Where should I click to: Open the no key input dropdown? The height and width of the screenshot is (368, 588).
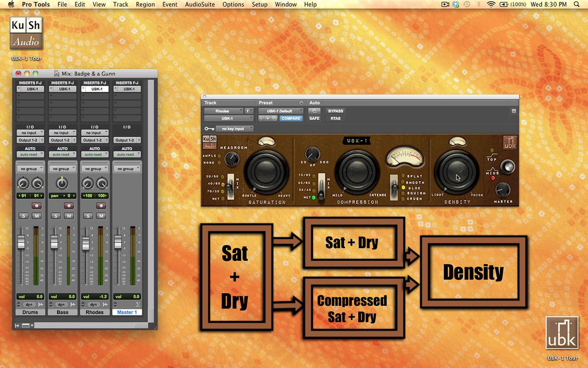coord(234,129)
